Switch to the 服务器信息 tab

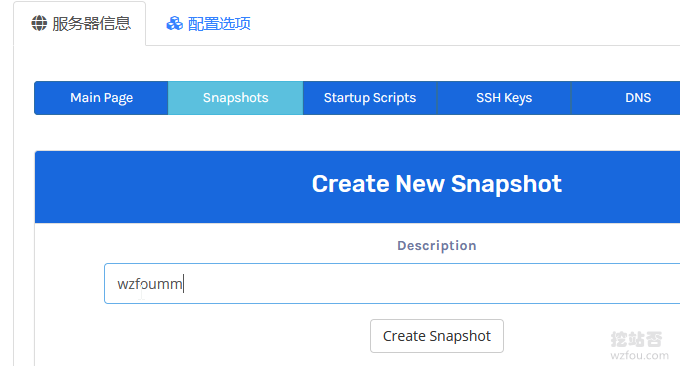pos(80,24)
